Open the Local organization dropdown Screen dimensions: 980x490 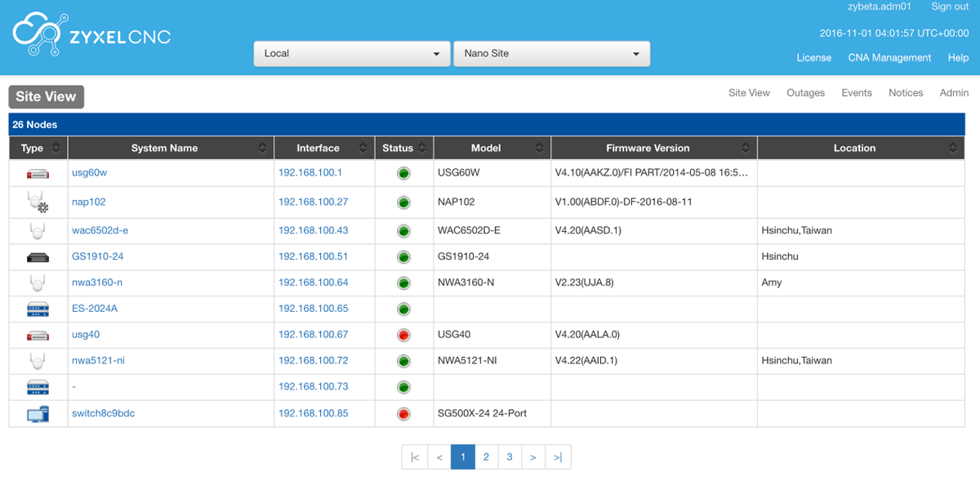(x=352, y=53)
